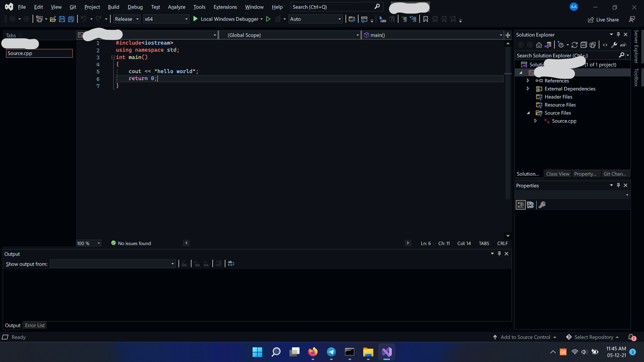Open Solution Explorer Properties wrench icon
Viewport: 644px width, 362px height.
(x=614, y=45)
